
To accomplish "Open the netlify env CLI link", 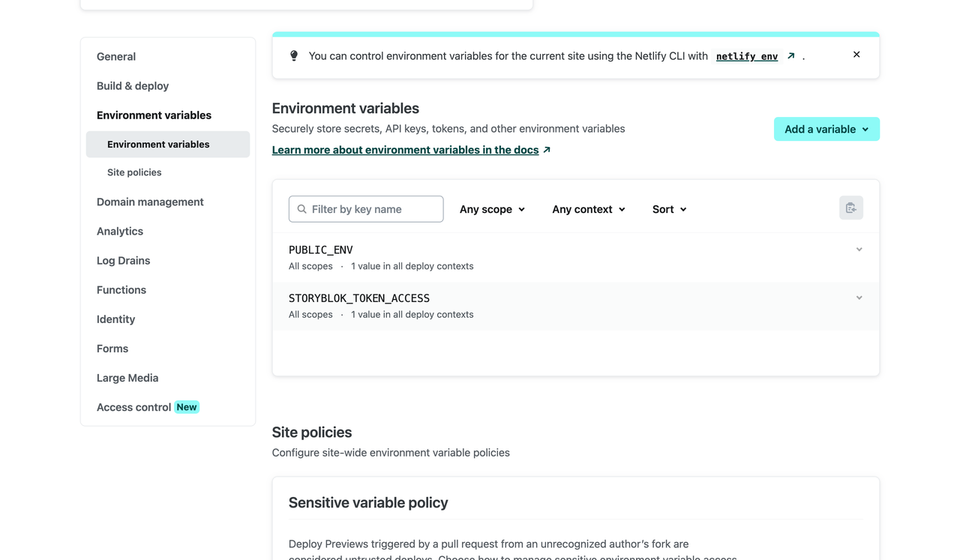I will point(747,56).
